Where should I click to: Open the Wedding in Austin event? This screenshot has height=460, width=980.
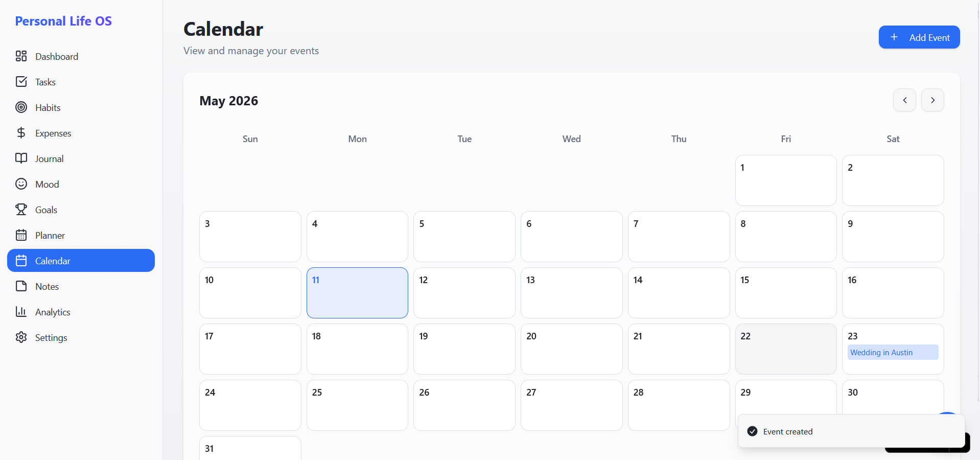pyautogui.click(x=893, y=352)
